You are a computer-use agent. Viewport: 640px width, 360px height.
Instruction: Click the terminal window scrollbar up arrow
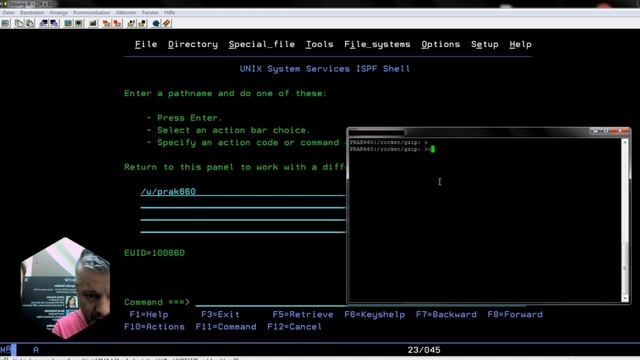[x=625, y=142]
